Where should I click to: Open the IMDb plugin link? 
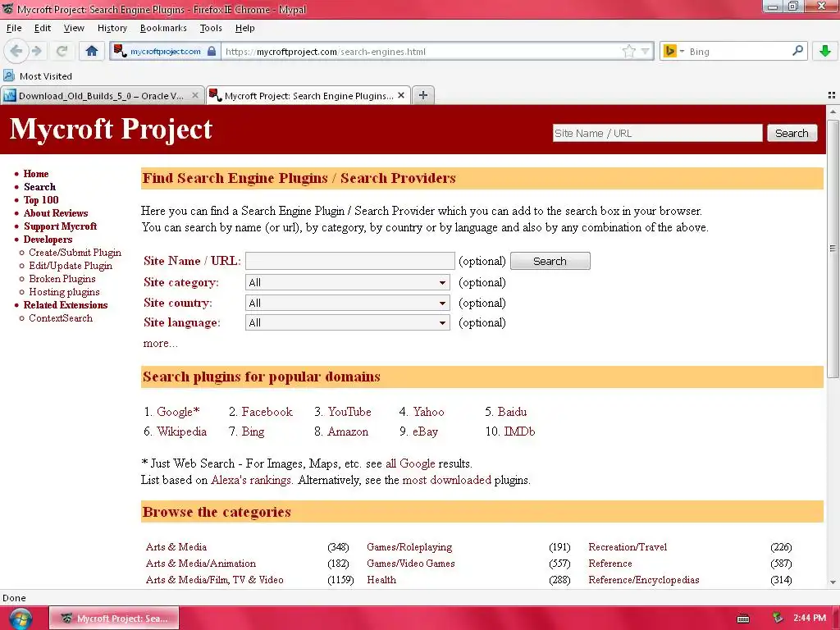point(519,431)
